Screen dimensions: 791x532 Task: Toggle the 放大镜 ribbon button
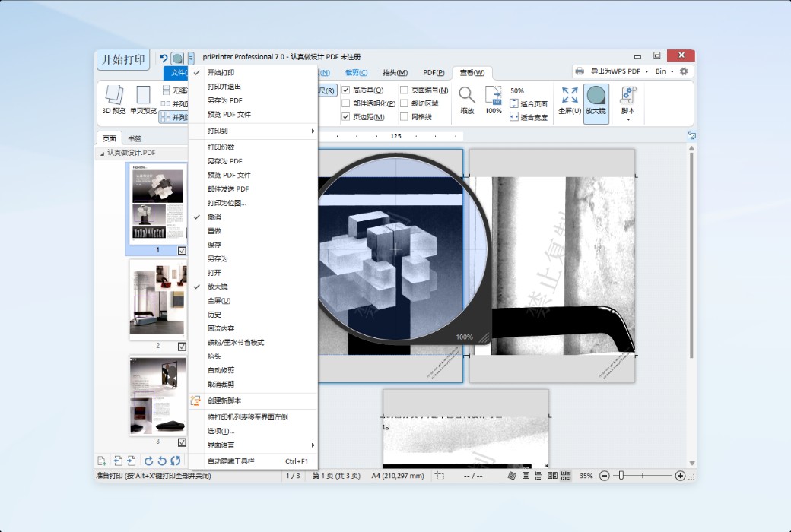(596, 103)
